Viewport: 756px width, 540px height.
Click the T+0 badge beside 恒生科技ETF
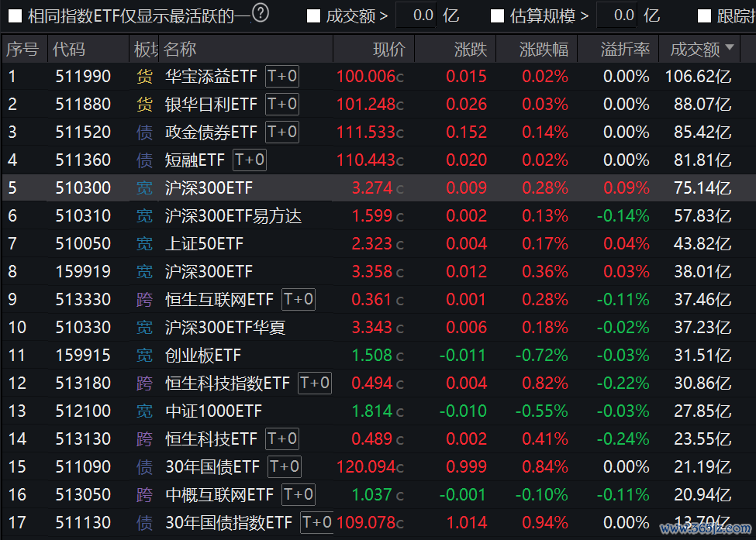point(282,439)
